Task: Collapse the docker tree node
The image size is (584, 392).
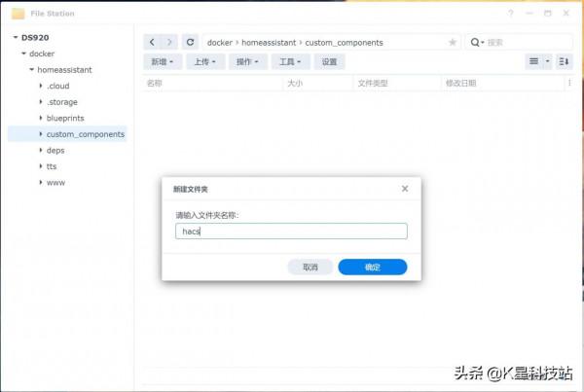Action: point(23,53)
